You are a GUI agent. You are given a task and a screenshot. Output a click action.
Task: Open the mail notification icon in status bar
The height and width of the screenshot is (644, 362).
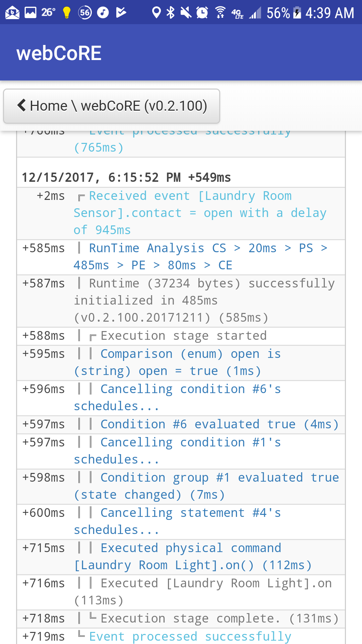coord(12,13)
